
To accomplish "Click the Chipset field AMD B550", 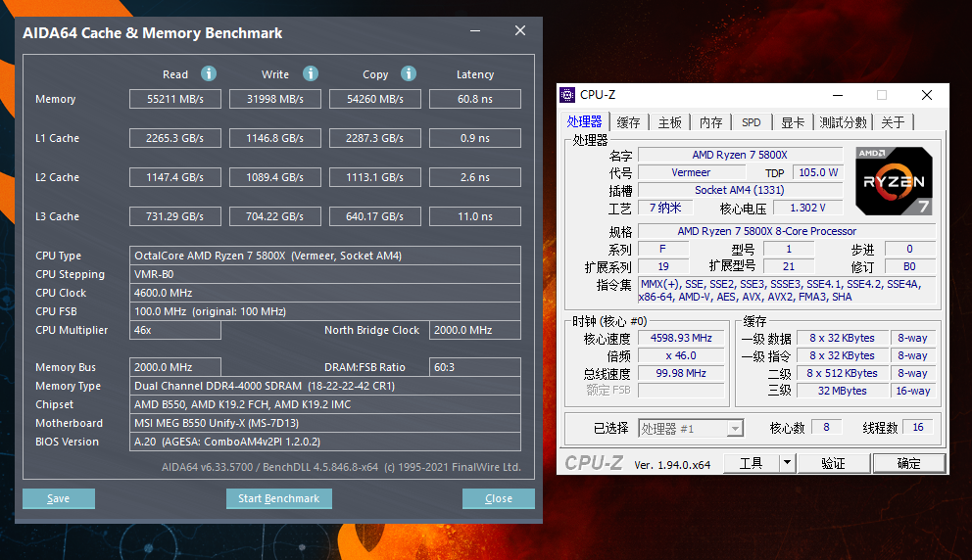I will click(325, 404).
